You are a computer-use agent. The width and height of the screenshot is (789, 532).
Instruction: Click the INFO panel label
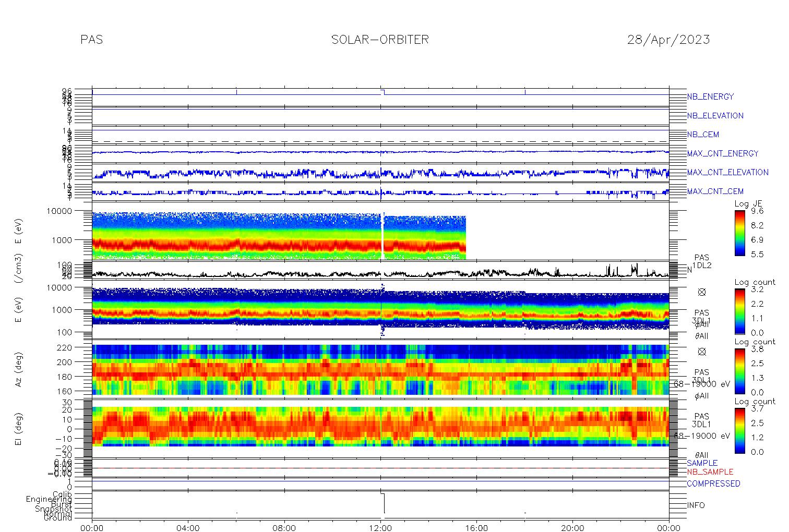(x=696, y=505)
